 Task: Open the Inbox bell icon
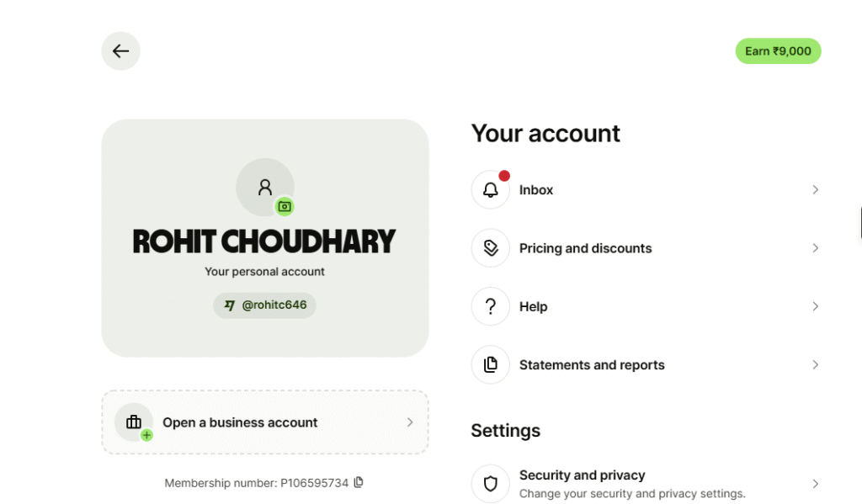(x=490, y=189)
